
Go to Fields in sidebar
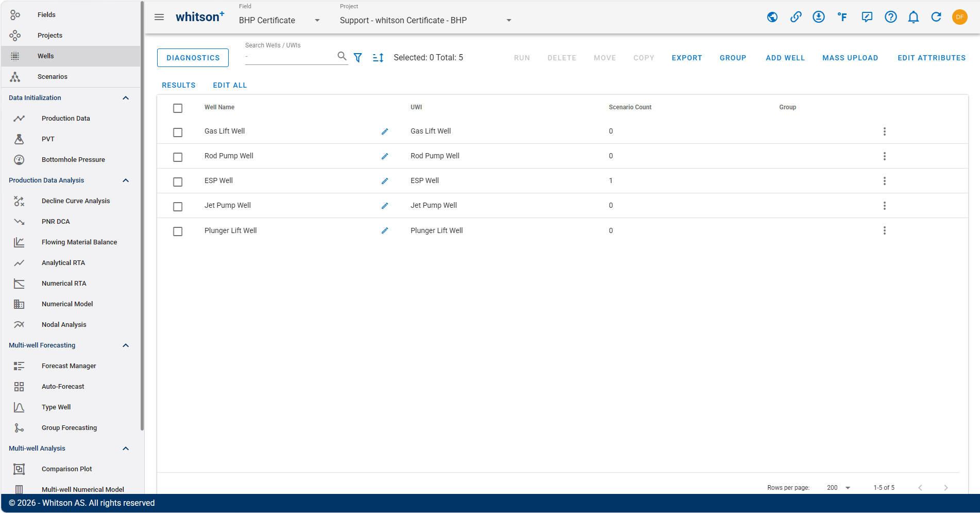pyautogui.click(x=71, y=15)
